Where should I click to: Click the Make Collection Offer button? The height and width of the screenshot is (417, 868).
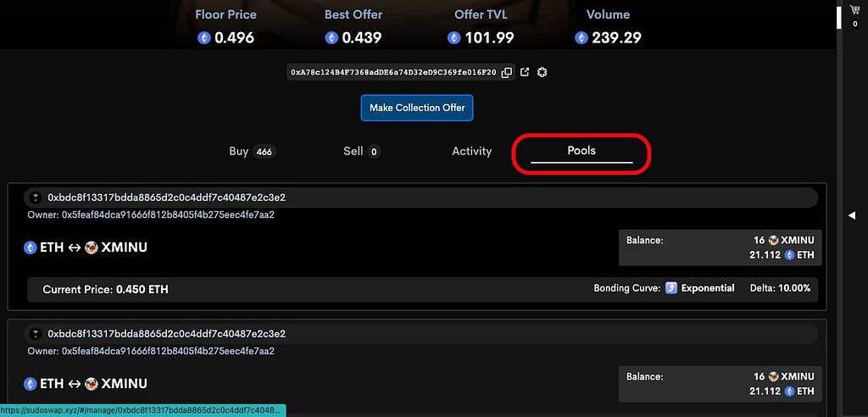click(417, 108)
